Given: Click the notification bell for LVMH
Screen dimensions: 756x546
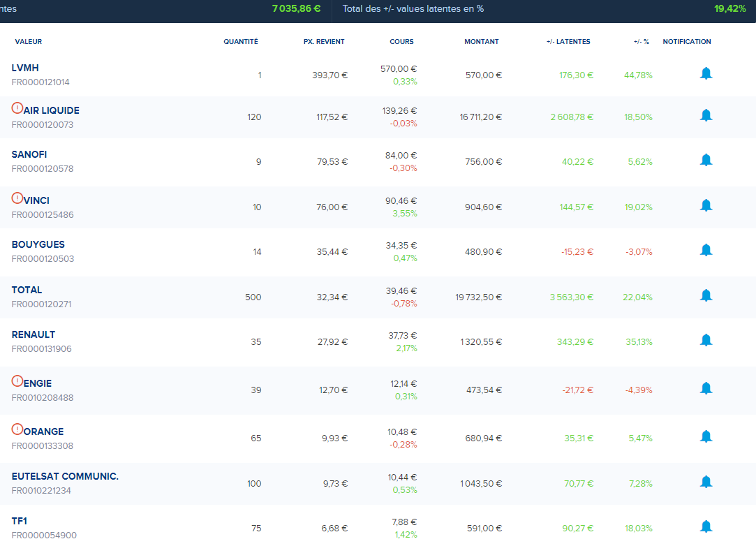Looking at the screenshot, I should (706, 73).
